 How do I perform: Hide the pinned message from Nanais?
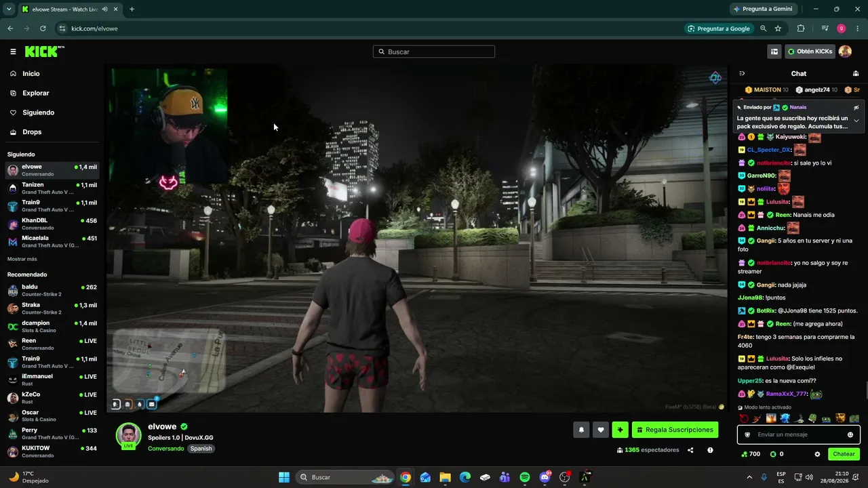[856, 107]
